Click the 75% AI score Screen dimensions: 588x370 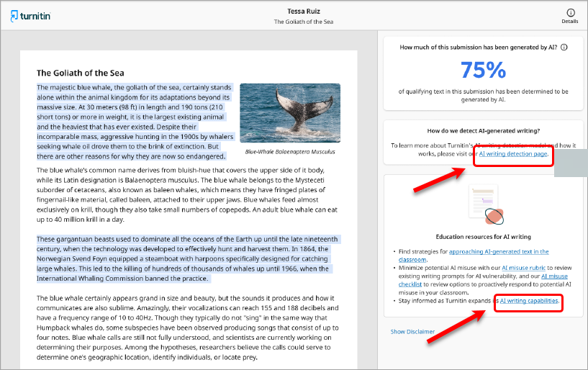pos(483,70)
